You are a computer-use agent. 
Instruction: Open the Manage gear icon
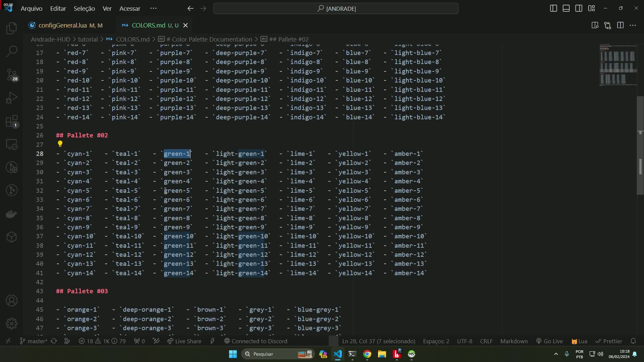click(12, 323)
